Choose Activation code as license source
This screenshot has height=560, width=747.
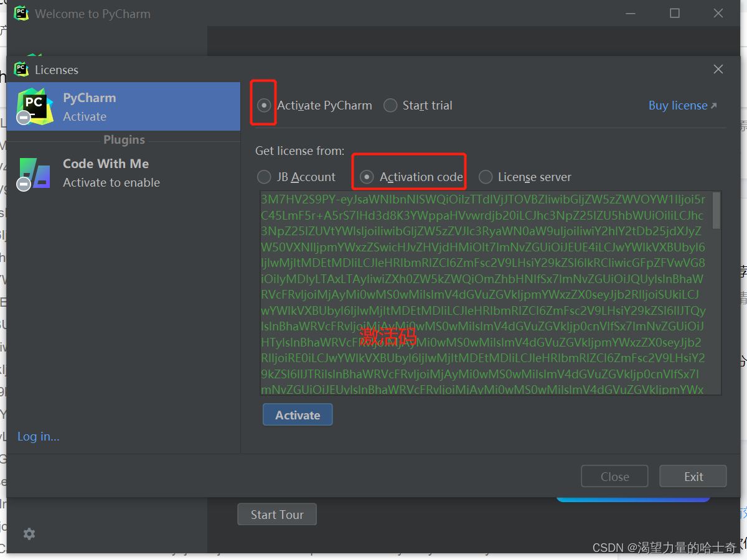(367, 177)
